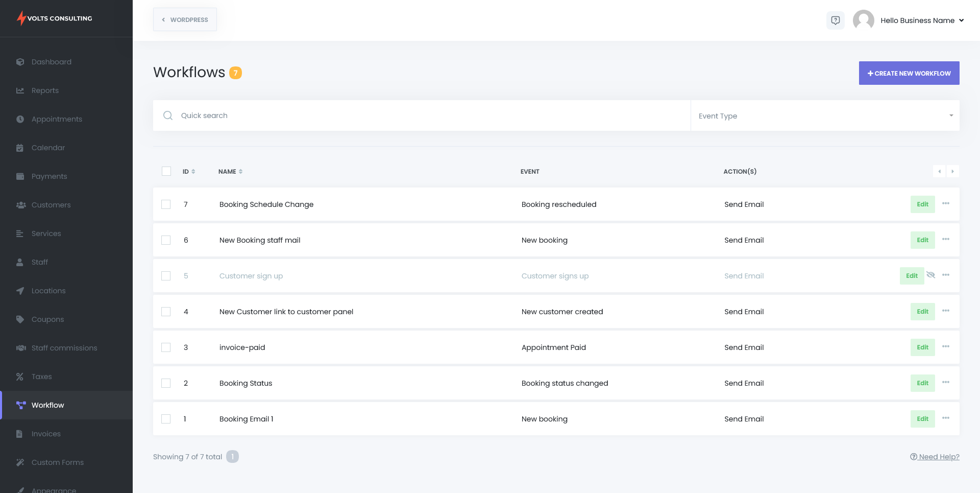Viewport: 980px width, 493px height.
Task: Open the Coupons tag icon in the sidebar
Action: click(x=20, y=319)
